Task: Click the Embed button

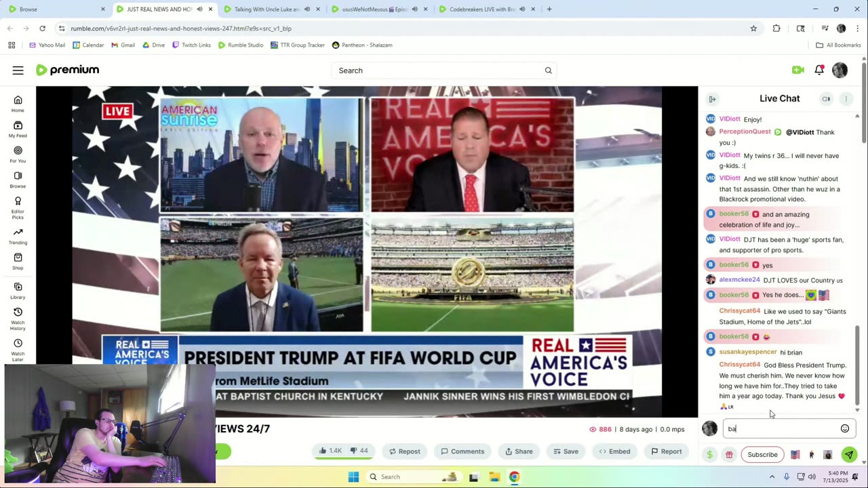Action: 614,451
